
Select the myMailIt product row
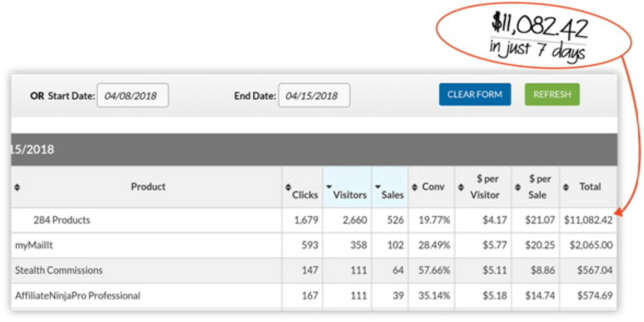(x=34, y=245)
